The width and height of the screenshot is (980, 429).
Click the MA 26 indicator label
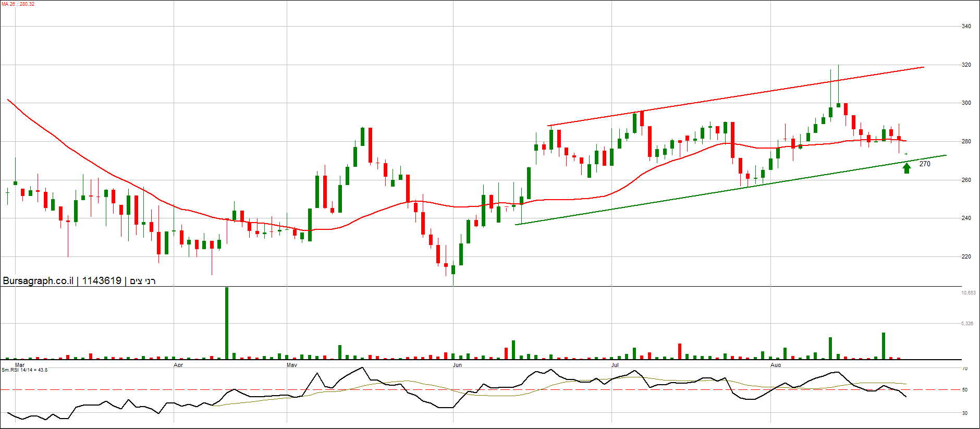tap(18, 4)
